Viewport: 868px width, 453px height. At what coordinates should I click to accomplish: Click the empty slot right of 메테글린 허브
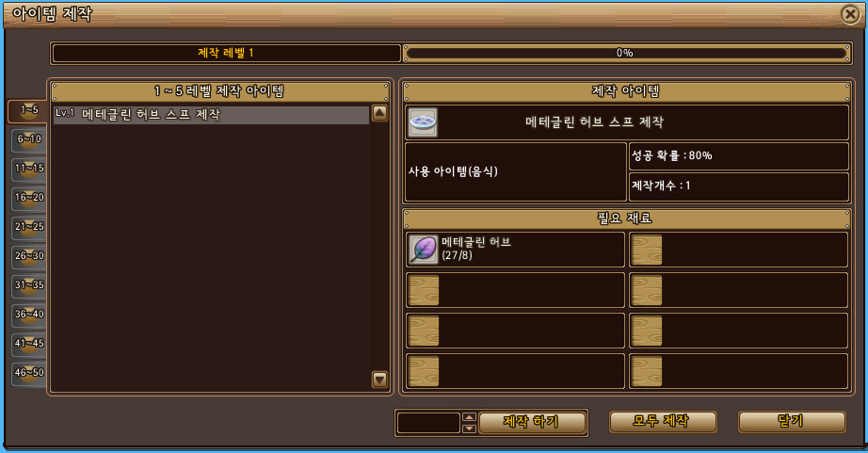[x=738, y=250]
